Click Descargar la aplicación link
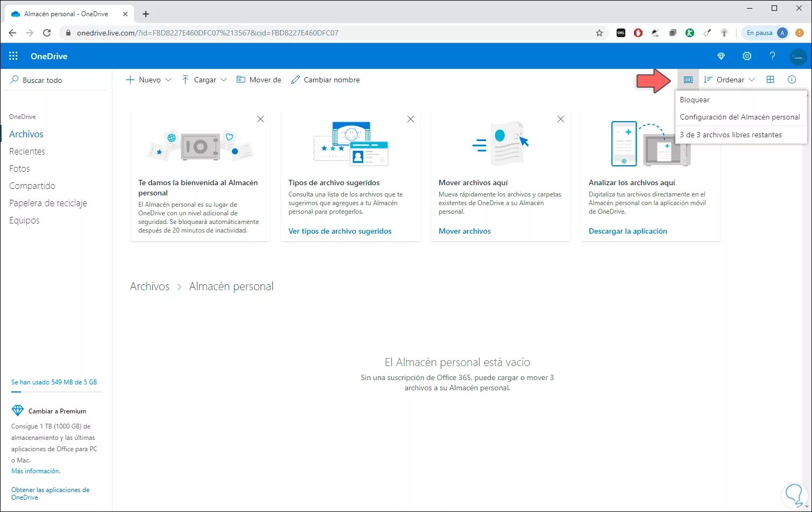This screenshot has height=512, width=812. [x=628, y=231]
